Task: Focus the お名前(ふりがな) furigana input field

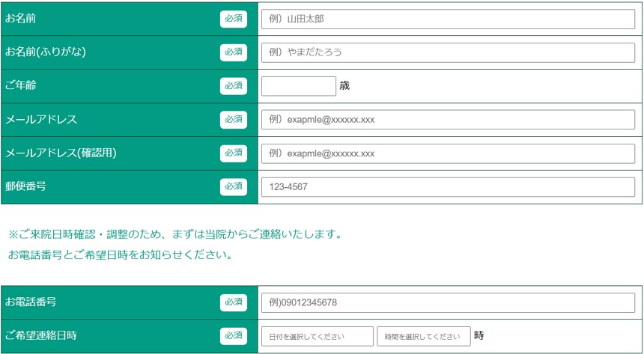Action: tap(448, 52)
